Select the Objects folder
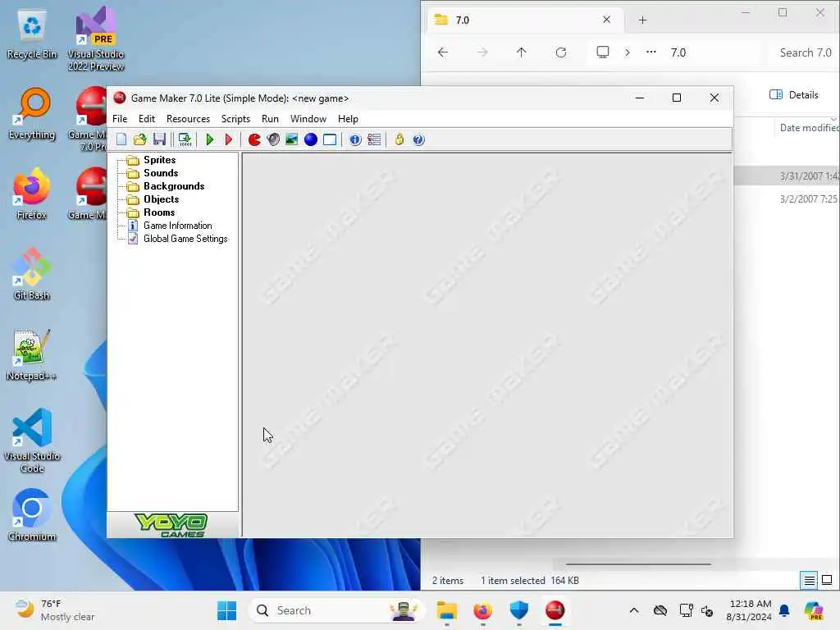The image size is (840, 630). pos(162,199)
